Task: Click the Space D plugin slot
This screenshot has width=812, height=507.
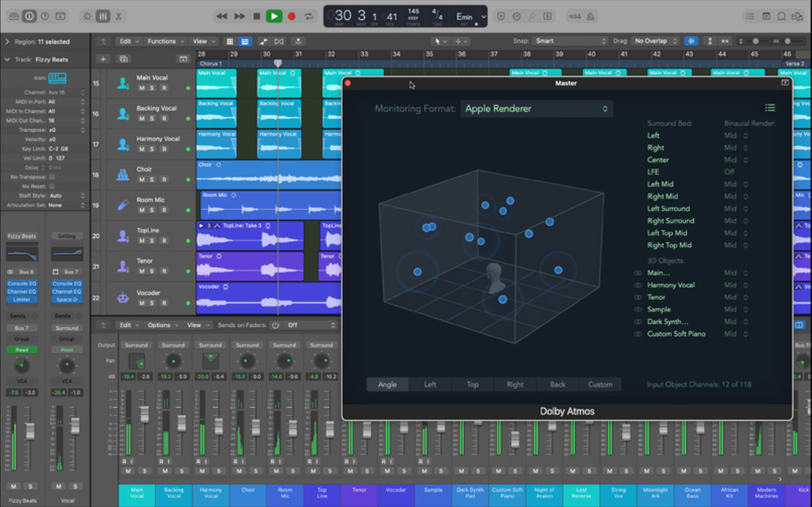Action: (67, 300)
